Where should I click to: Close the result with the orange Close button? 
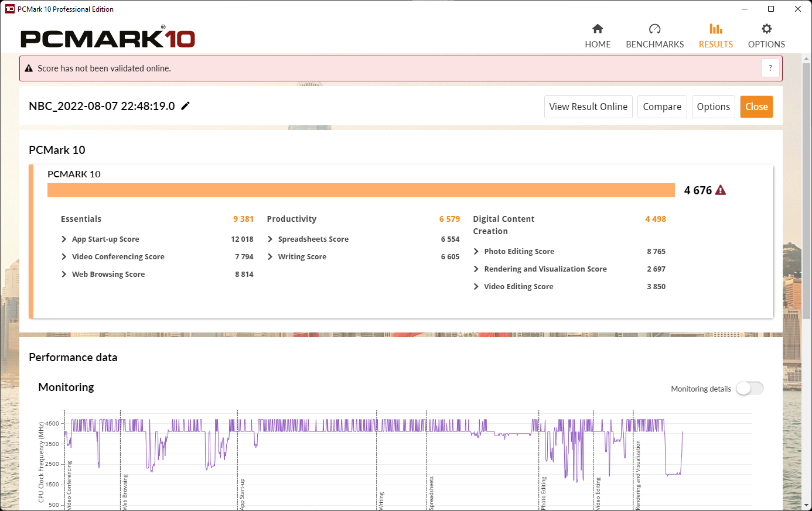click(756, 107)
